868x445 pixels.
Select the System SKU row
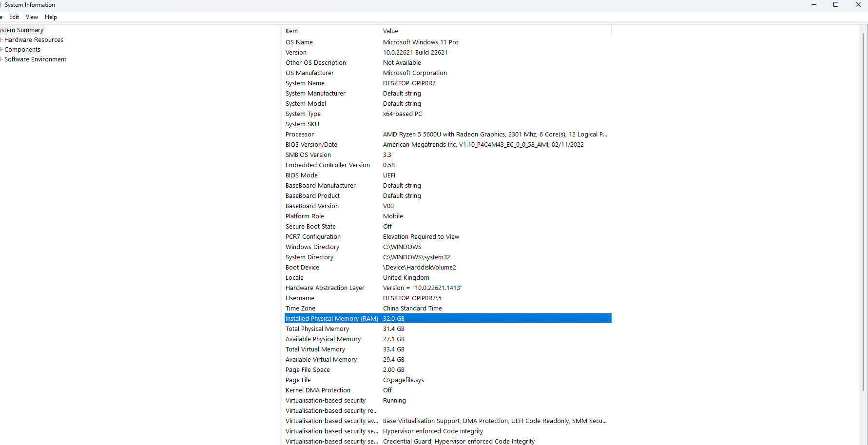pyautogui.click(x=447, y=124)
